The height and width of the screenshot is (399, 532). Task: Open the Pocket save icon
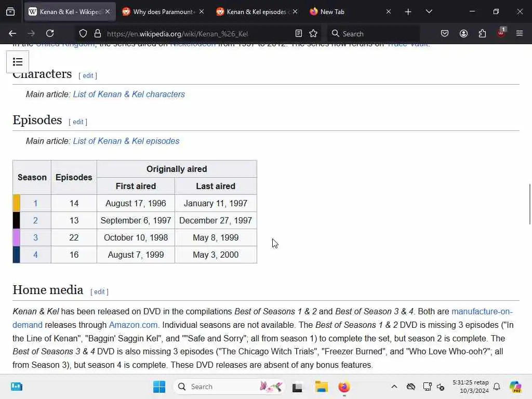point(445,33)
